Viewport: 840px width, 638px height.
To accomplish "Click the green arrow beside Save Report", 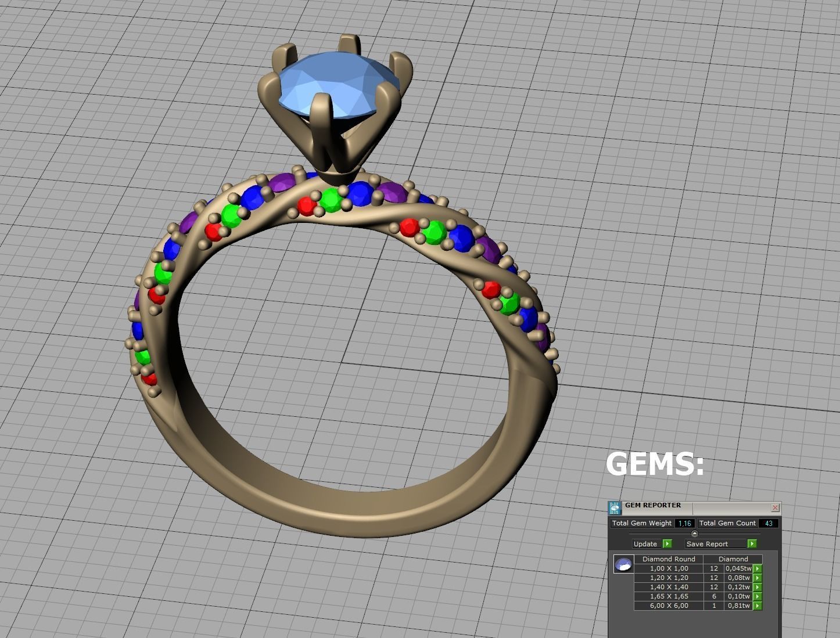I will [x=752, y=544].
